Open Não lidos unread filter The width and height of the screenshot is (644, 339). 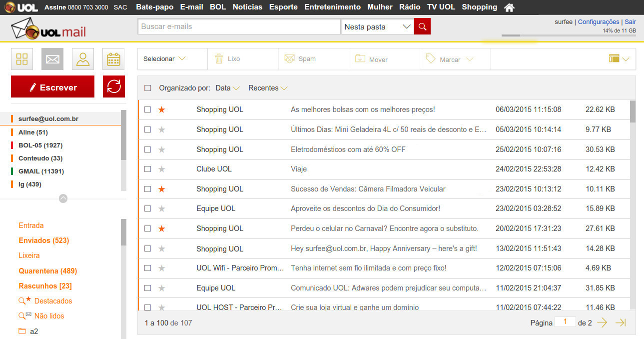click(41, 316)
